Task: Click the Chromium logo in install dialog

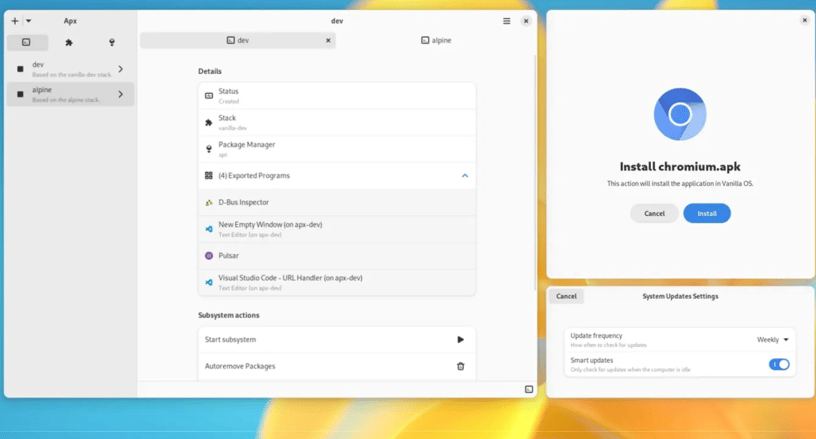Action: (680, 114)
